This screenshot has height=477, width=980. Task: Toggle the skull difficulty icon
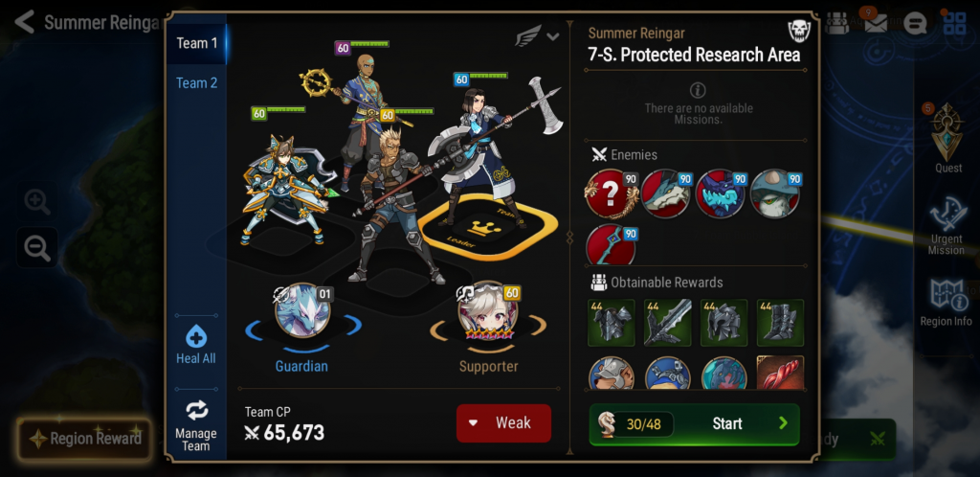(799, 31)
